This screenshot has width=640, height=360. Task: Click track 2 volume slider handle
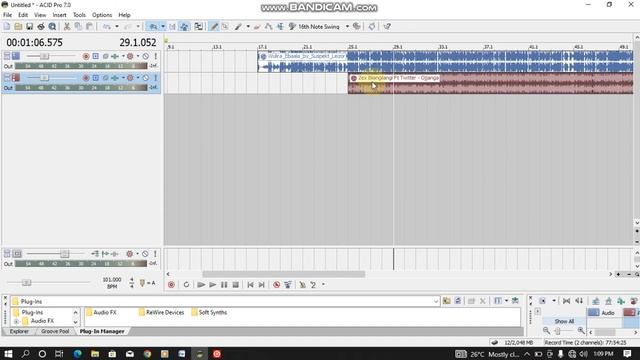click(44, 78)
